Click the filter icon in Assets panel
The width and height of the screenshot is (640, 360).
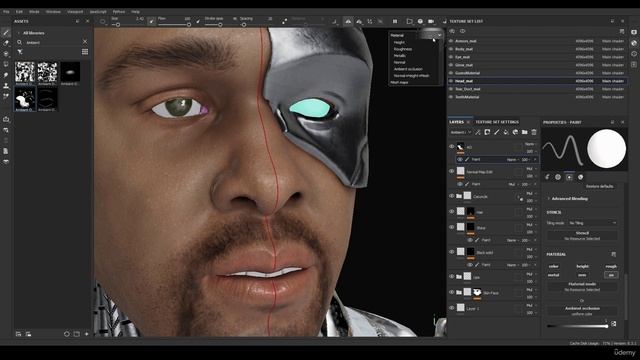[x=20, y=52]
